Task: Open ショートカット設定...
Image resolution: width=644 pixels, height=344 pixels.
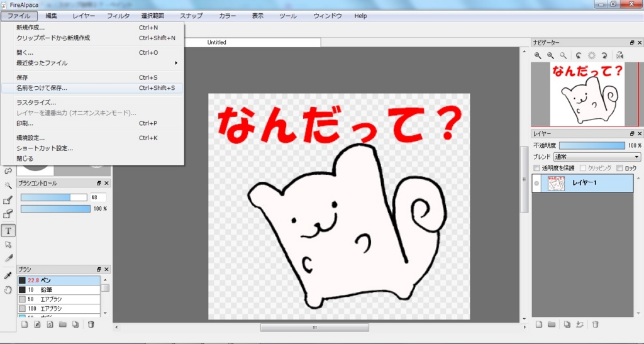Action: click(x=92, y=148)
